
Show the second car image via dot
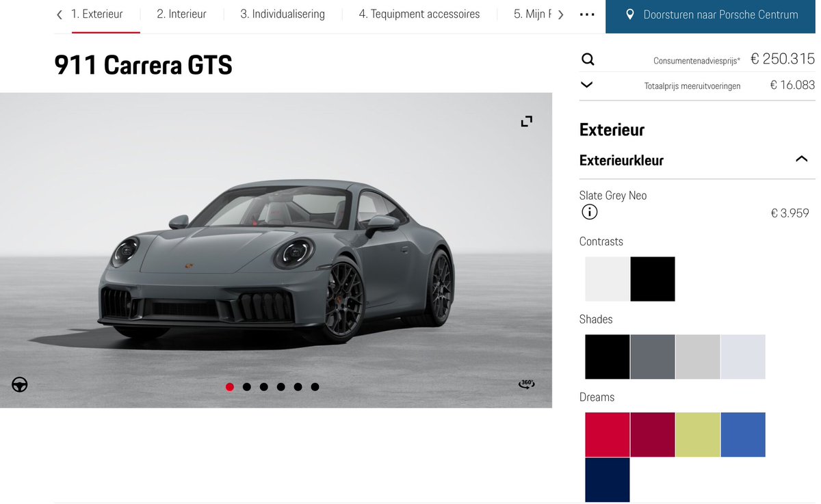click(x=247, y=387)
